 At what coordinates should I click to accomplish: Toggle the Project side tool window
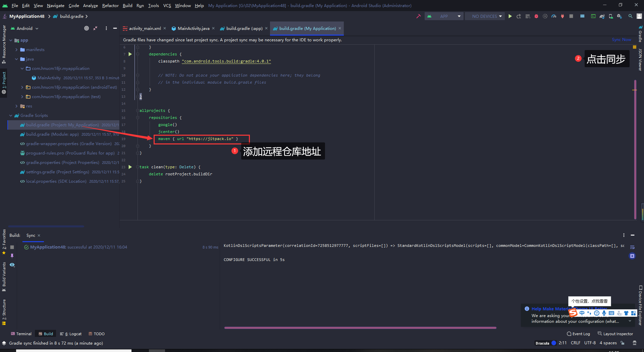pyautogui.click(x=4, y=83)
